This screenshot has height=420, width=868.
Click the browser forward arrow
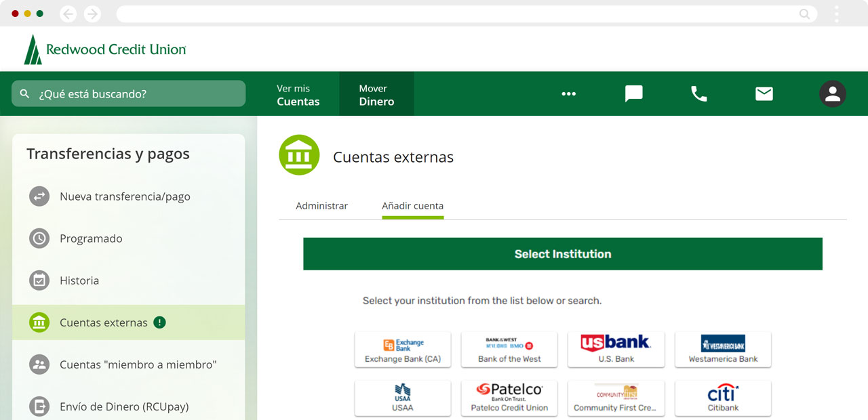click(x=92, y=14)
